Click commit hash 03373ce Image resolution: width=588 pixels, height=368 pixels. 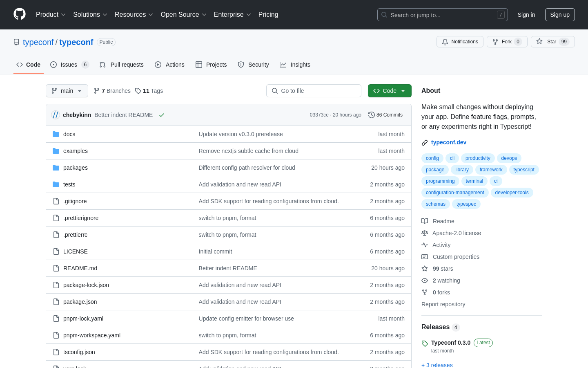319,115
